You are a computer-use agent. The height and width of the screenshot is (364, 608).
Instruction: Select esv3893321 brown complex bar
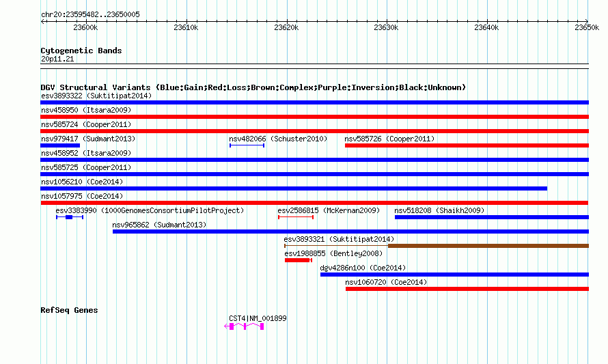tap(437, 246)
